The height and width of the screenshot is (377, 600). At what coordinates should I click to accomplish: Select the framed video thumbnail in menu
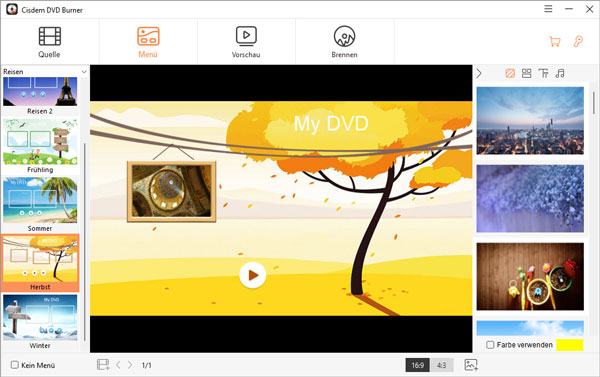click(x=171, y=191)
